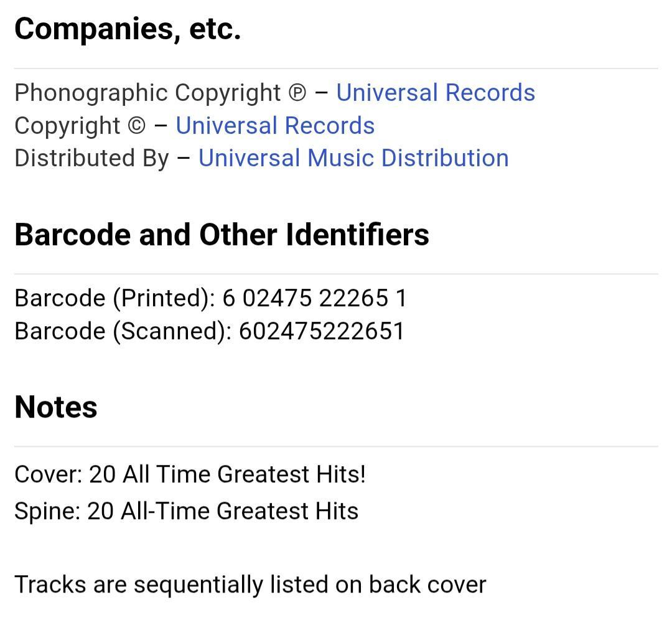Click the 20 All-Time Greatest Hits spine text

click(222, 511)
